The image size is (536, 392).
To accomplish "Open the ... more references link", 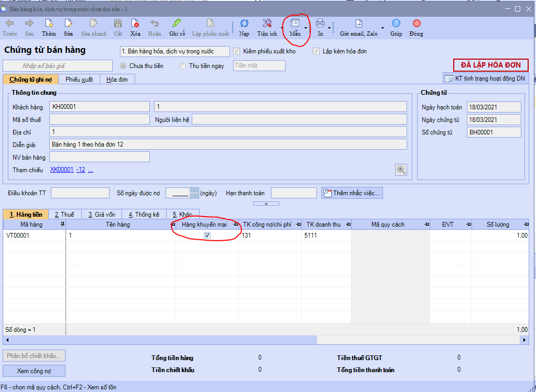I will (x=91, y=170).
